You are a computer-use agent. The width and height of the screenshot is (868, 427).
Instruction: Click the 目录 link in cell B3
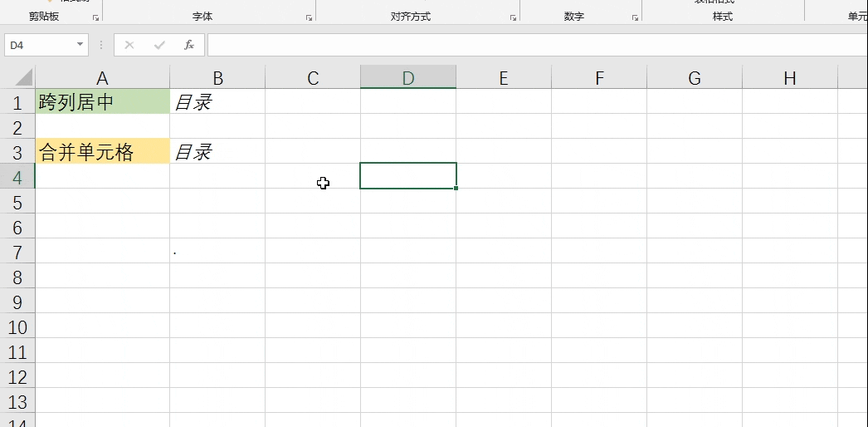[193, 152]
